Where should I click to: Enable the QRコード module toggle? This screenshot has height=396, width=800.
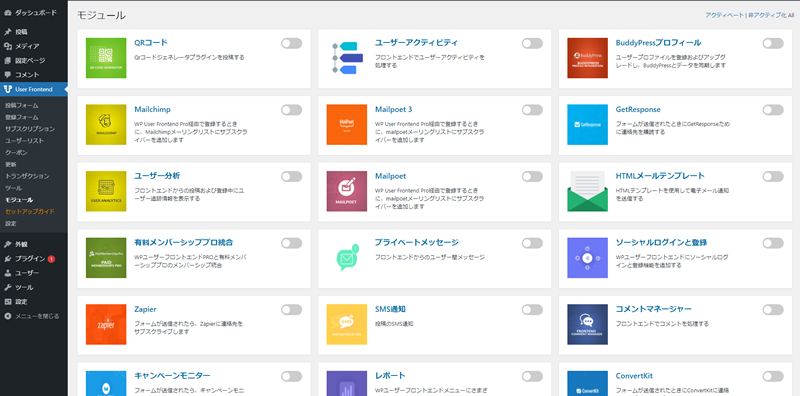click(x=291, y=43)
